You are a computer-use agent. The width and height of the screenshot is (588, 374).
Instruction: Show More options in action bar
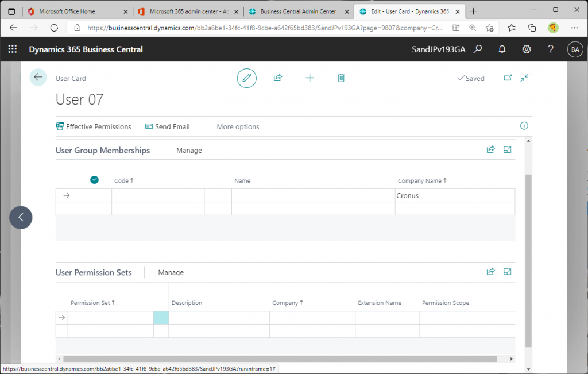(x=238, y=127)
